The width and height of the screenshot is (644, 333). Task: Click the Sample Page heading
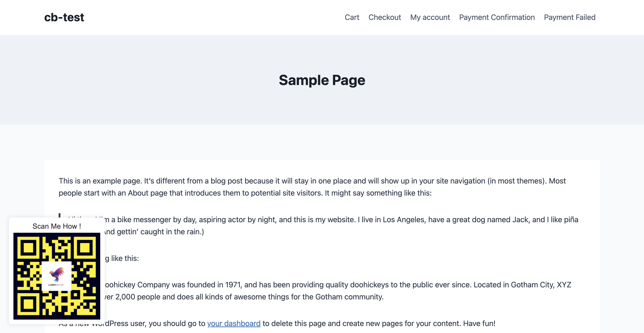(322, 80)
